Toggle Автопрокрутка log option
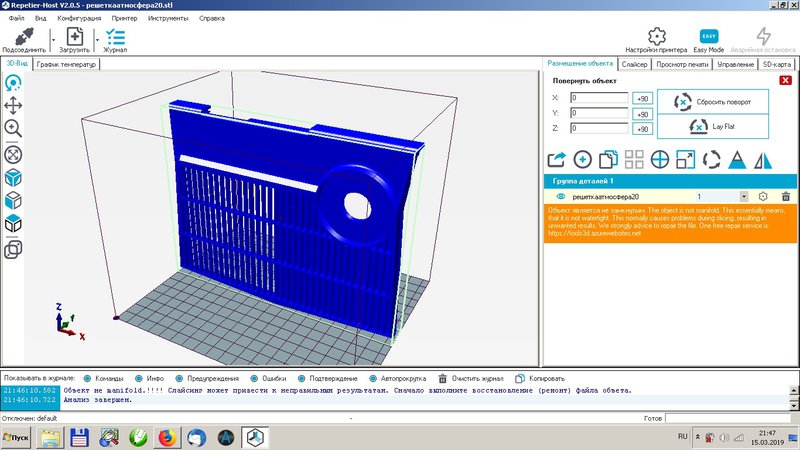800x450 pixels. (397, 379)
